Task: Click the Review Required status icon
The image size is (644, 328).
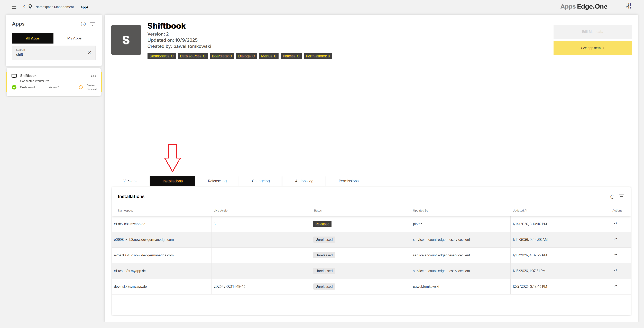Action: [x=81, y=87]
